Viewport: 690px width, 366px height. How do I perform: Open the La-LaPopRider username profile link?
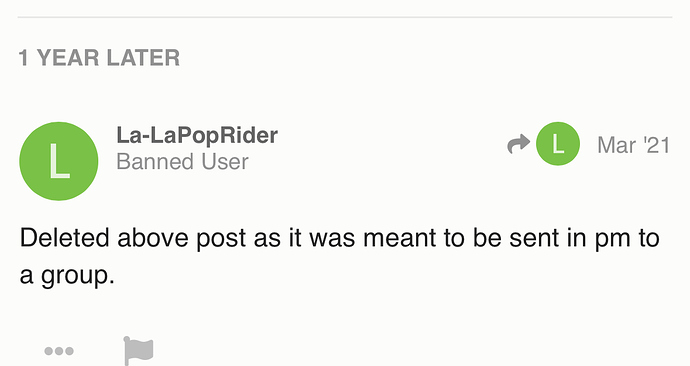coord(197,135)
